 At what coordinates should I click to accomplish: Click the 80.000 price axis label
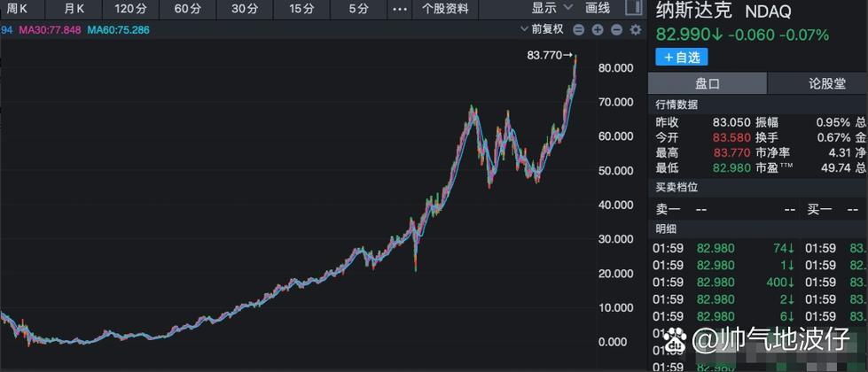point(615,68)
